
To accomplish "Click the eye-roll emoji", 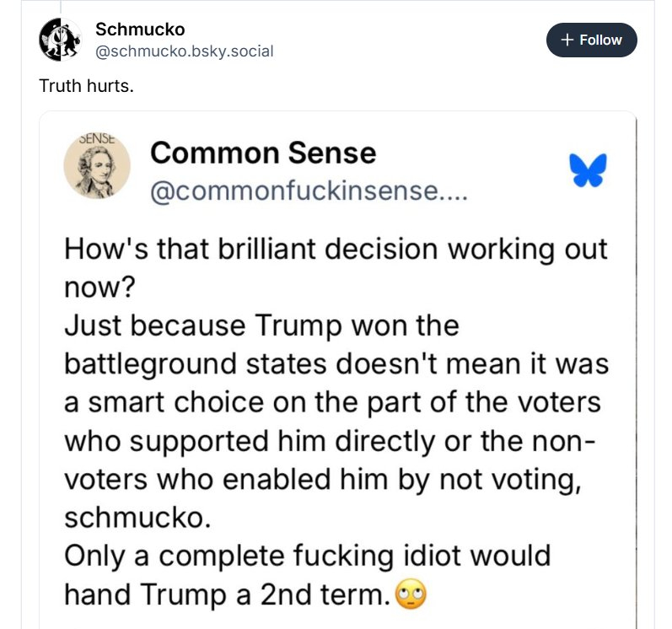I will (411, 594).
